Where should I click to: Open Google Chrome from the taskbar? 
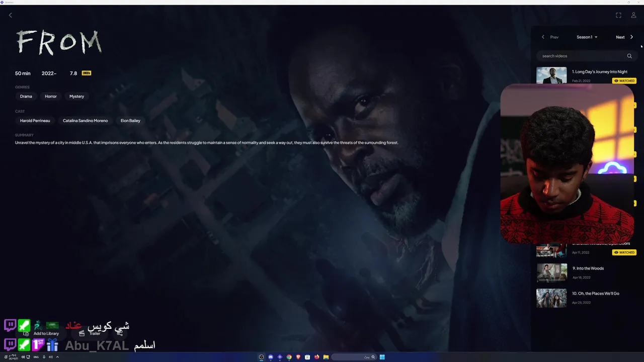(x=289, y=357)
